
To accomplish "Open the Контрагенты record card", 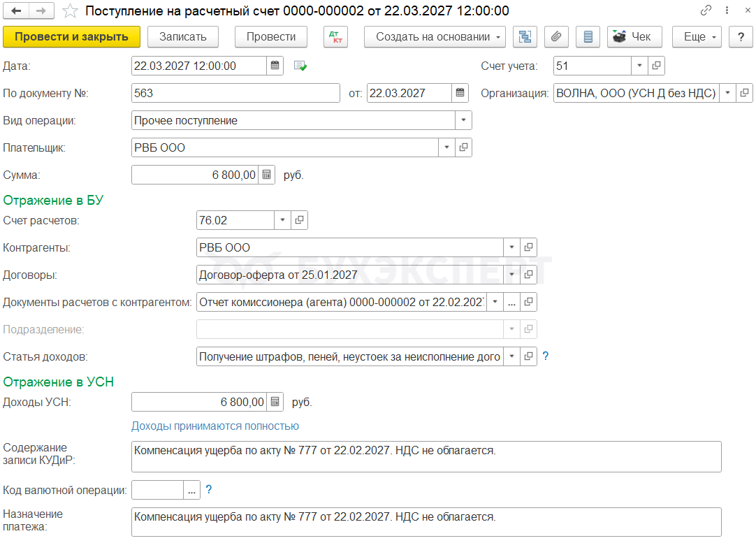I will coord(528,247).
